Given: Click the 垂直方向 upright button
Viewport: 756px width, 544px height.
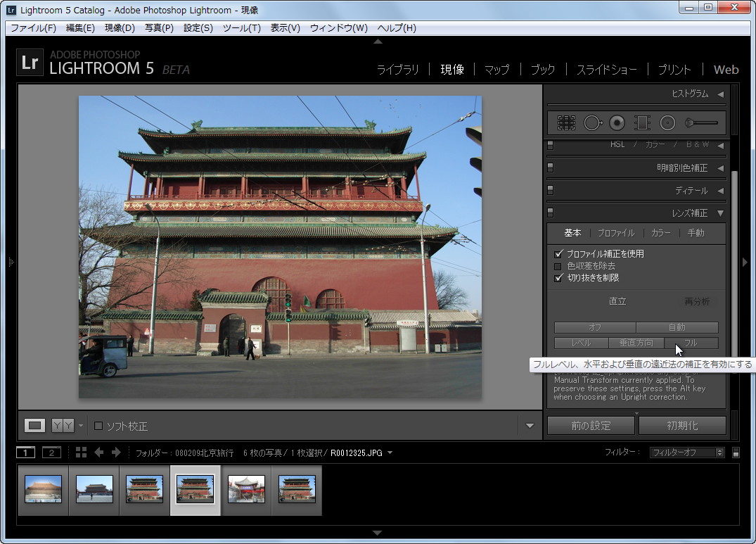Looking at the screenshot, I should (x=636, y=343).
